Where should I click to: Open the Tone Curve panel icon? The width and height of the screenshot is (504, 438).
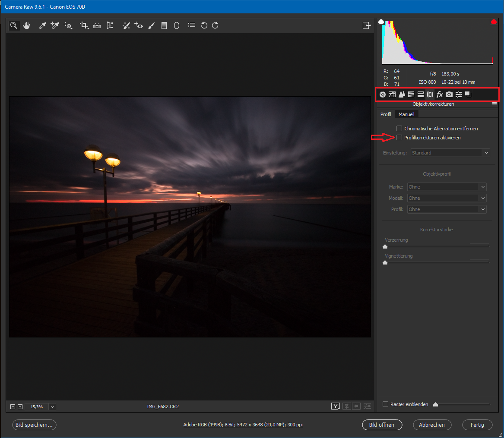pos(392,95)
